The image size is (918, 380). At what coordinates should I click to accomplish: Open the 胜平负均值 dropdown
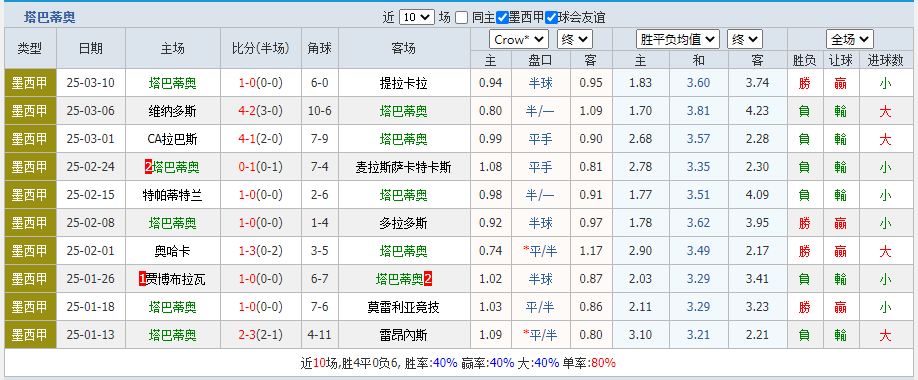677,40
